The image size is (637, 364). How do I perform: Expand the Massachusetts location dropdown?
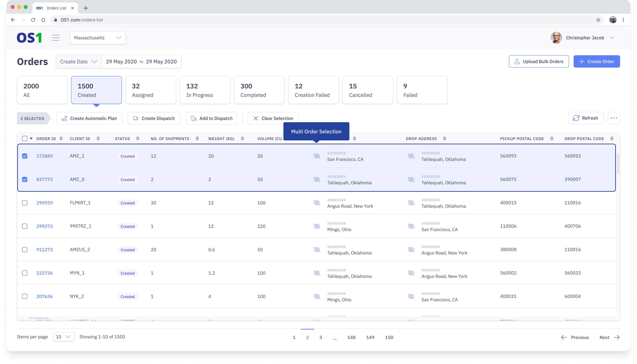pyautogui.click(x=98, y=38)
